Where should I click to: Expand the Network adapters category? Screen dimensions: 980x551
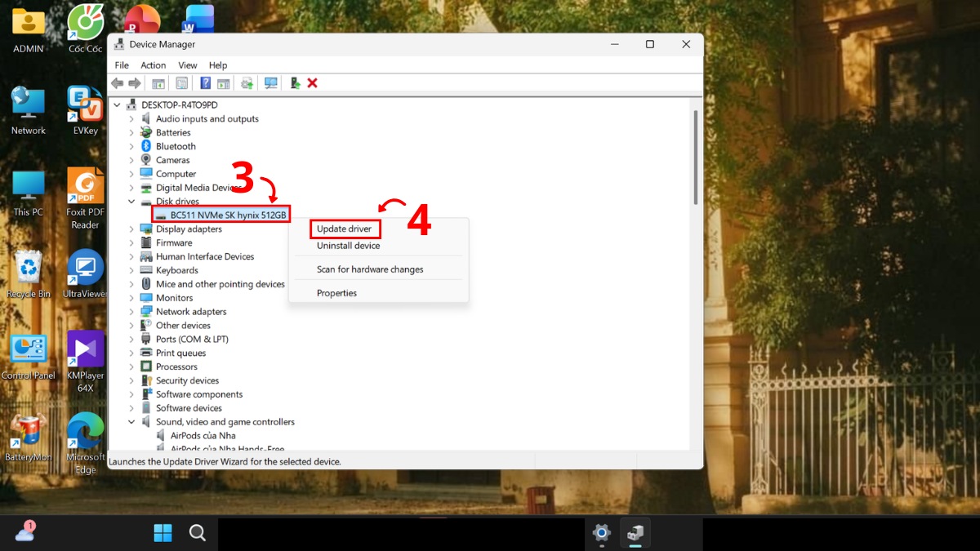[x=131, y=312]
